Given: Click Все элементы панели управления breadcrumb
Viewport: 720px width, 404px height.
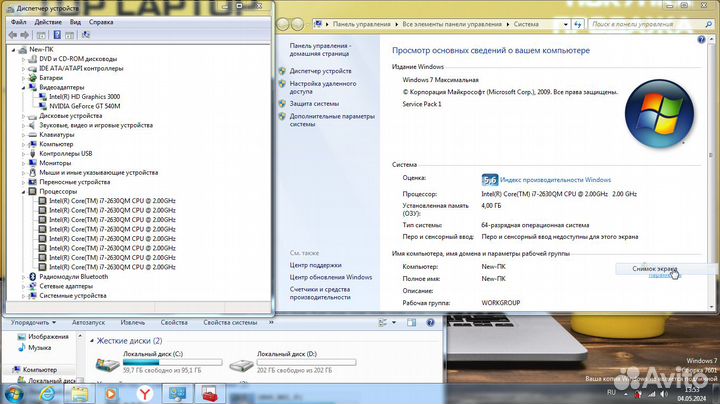Looking at the screenshot, I should (452, 24).
